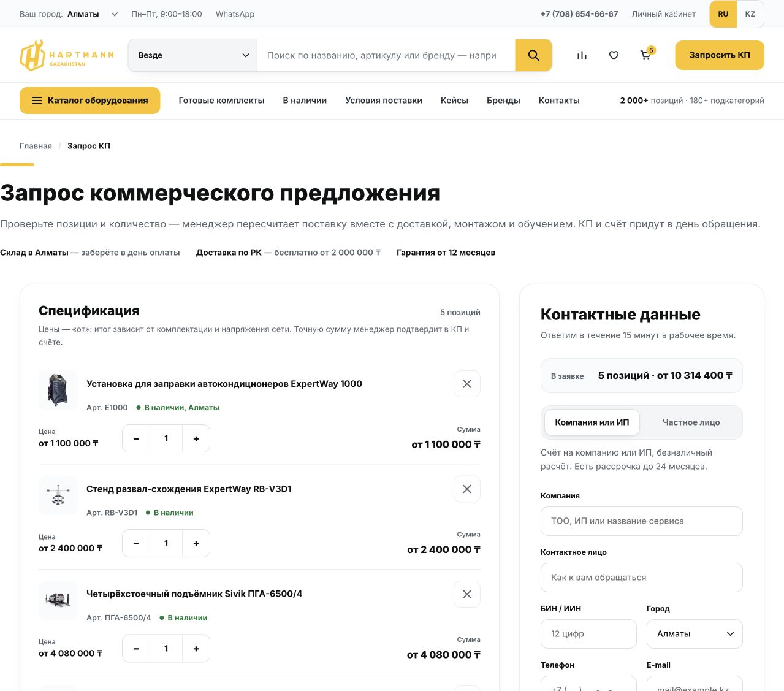The image size is (784, 691).
Task: Open the cart icon with badge 5
Action: pos(646,55)
